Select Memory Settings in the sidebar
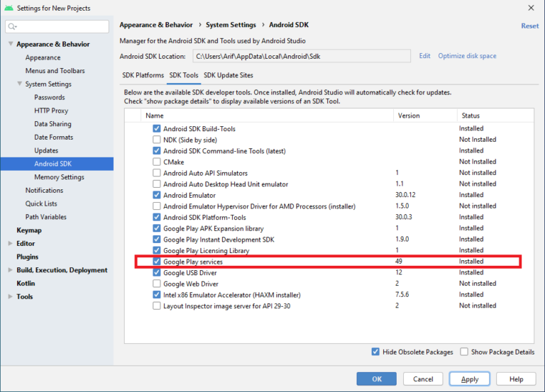Image resolution: width=545 pixels, height=392 pixels. tap(59, 177)
